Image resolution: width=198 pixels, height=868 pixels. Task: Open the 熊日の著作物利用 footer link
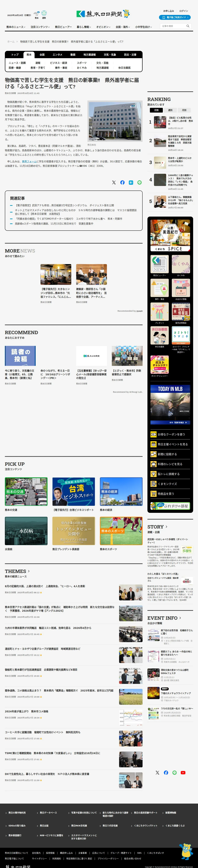pos(17,813)
